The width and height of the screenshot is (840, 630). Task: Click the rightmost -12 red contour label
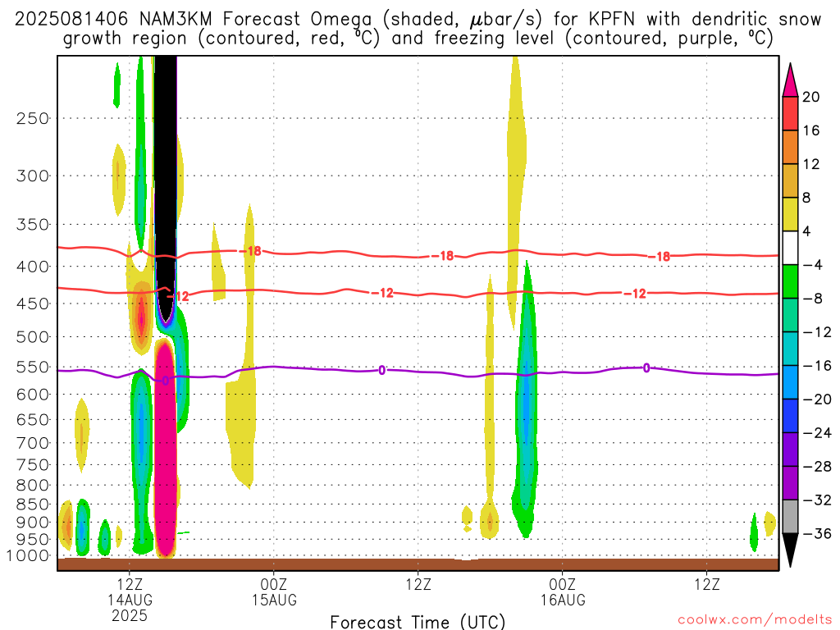tap(636, 294)
